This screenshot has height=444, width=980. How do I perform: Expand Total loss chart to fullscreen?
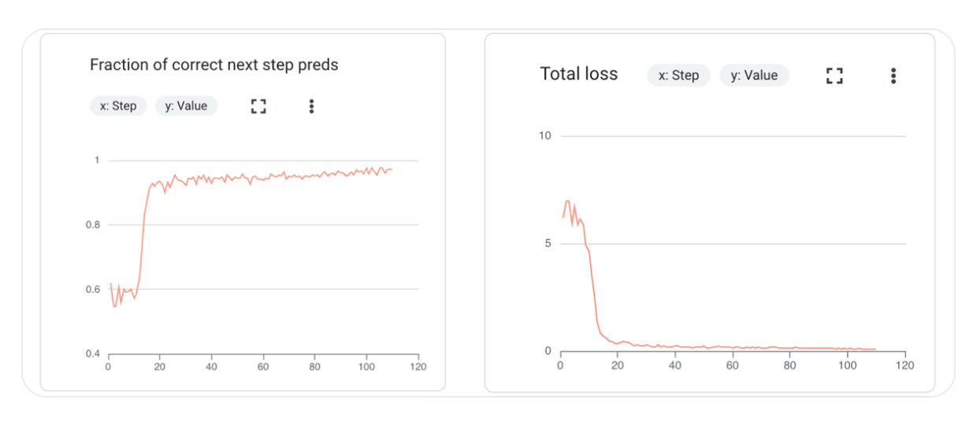(x=834, y=76)
